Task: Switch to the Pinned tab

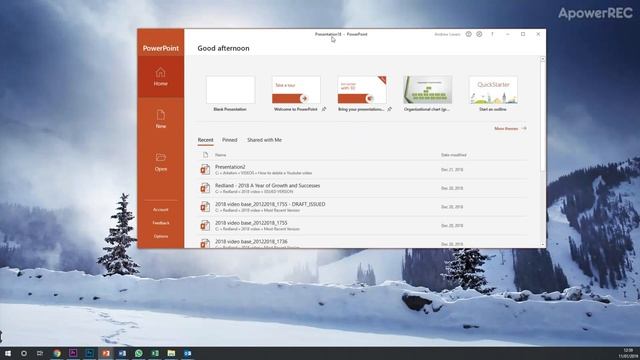Action: pyautogui.click(x=229, y=140)
